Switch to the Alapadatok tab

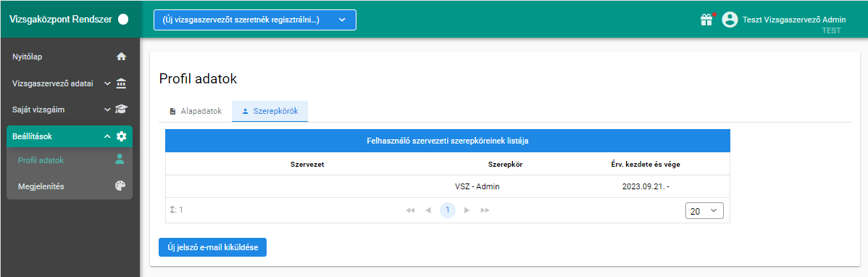click(196, 112)
